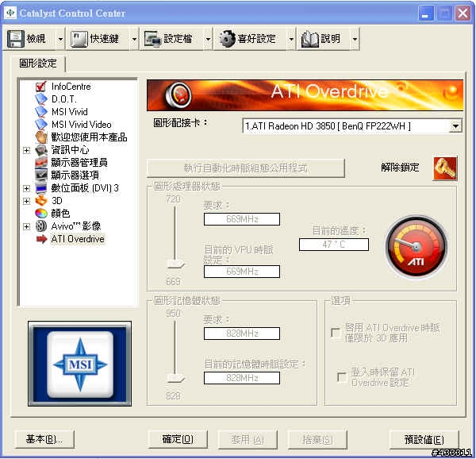The width and height of the screenshot is (476, 459).
Task: Click the 顯示器管理員 icon
Action: (41, 163)
